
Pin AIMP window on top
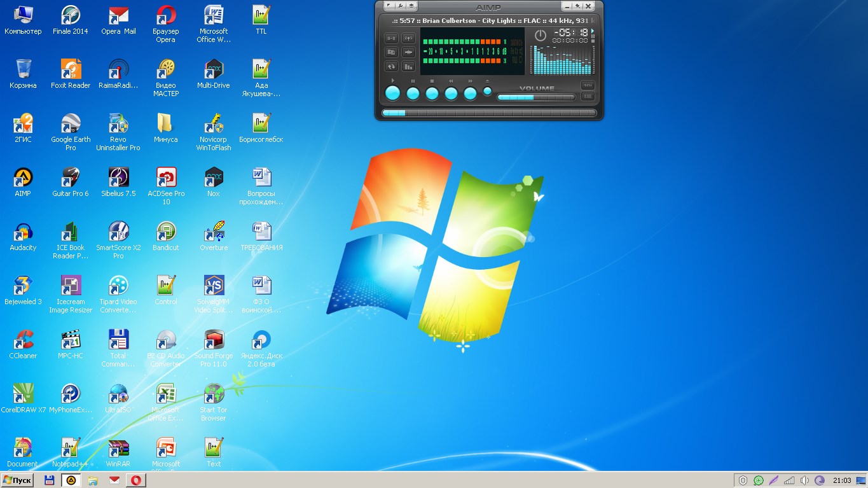tap(577, 6)
